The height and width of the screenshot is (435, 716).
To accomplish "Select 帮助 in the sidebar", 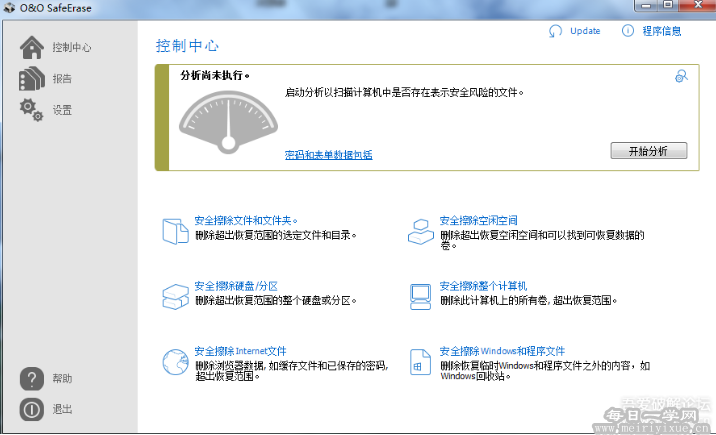I will point(62,378).
